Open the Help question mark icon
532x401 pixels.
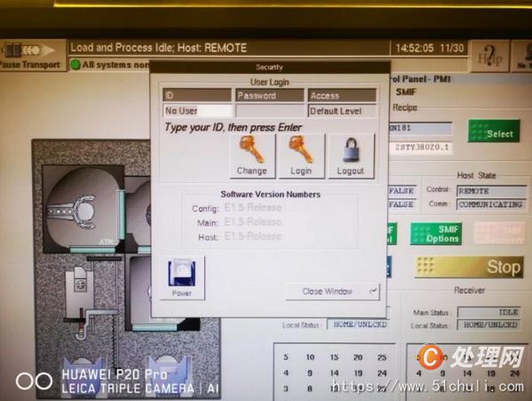490,56
